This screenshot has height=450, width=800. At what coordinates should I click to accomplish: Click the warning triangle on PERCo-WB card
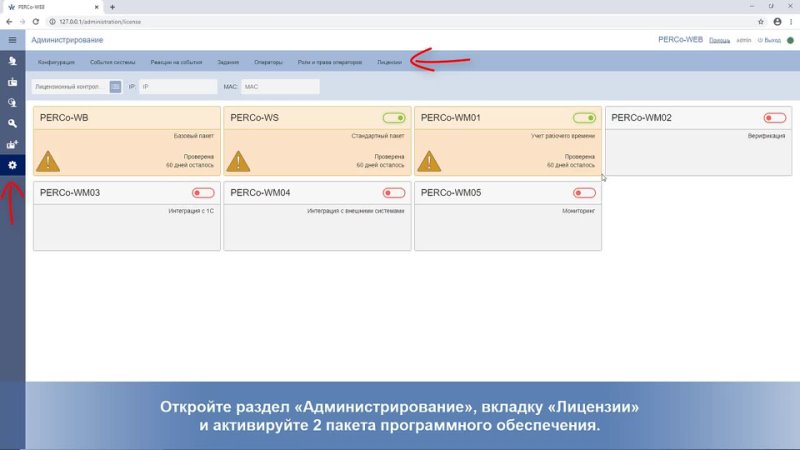pyautogui.click(x=49, y=160)
